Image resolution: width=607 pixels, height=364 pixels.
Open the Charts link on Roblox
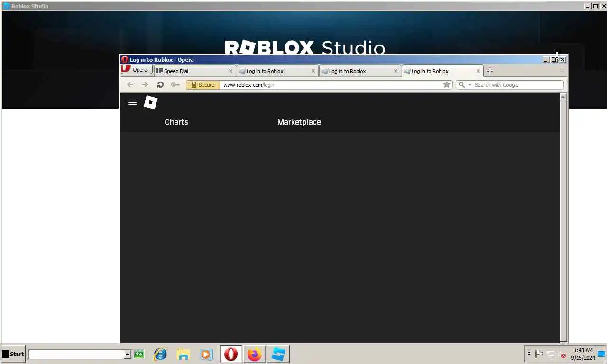176,122
